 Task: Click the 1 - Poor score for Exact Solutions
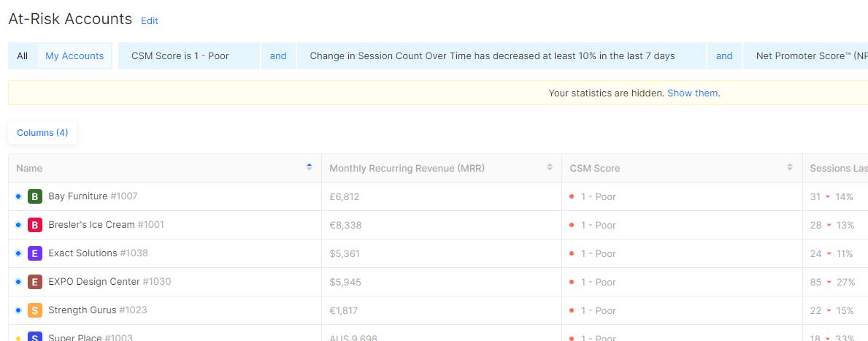(598, 253)
